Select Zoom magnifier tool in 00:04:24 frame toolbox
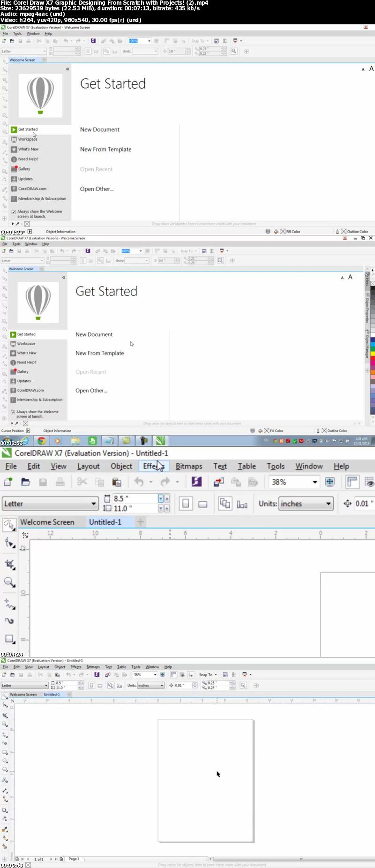The height and width of the screenshot is (868, 375). [x=9, y=582]
